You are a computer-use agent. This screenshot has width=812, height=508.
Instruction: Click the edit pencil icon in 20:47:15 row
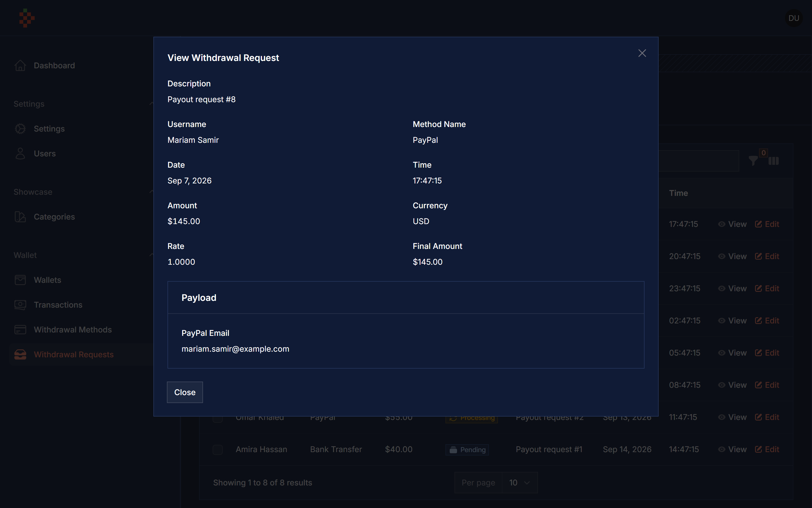tap(758, 256)
